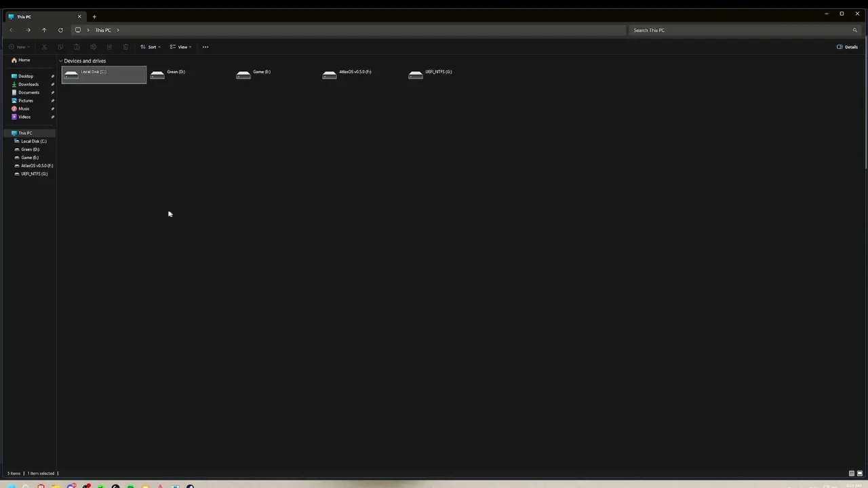Select the Green (D:) drive
Viewport: 868px width, 488px height.
click(x=190, y=75)
